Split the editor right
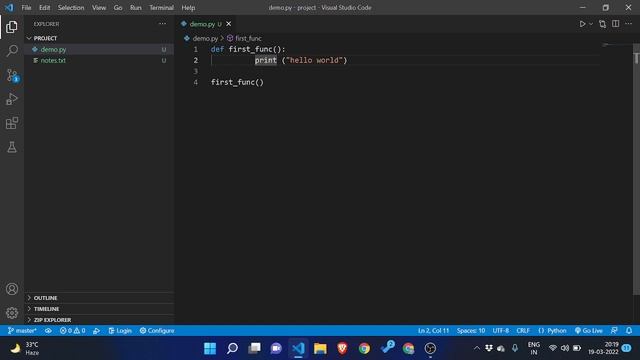640x360 pixels. pos(616,24)
